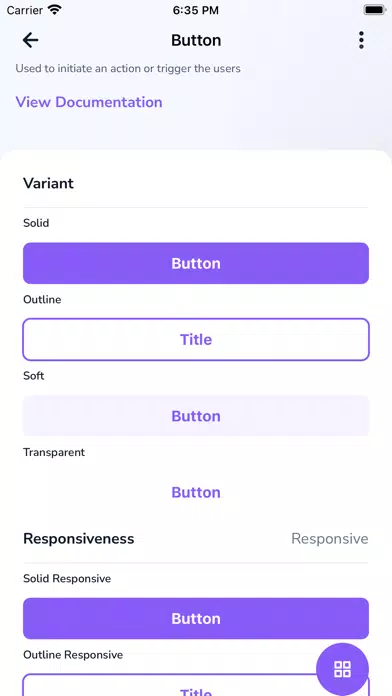Open the View Documentation link
Screen dimensions: 392x696
pyautogui.click(x=89, y=102)
